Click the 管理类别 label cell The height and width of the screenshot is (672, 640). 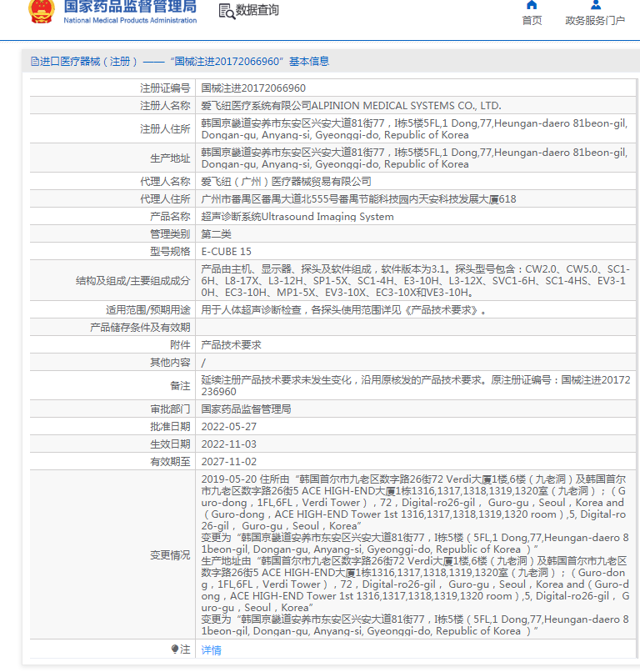pos(112,234)
